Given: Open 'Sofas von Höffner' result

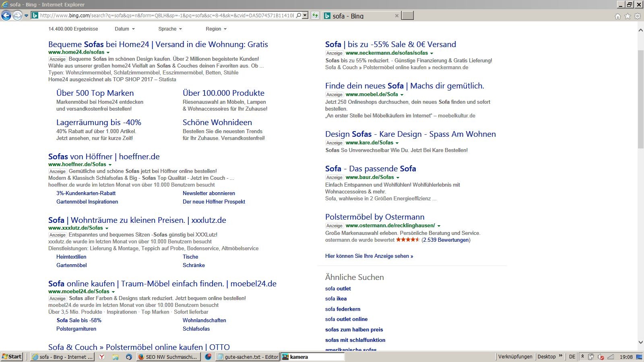Looking at the screenshot, I should point(104,156).
